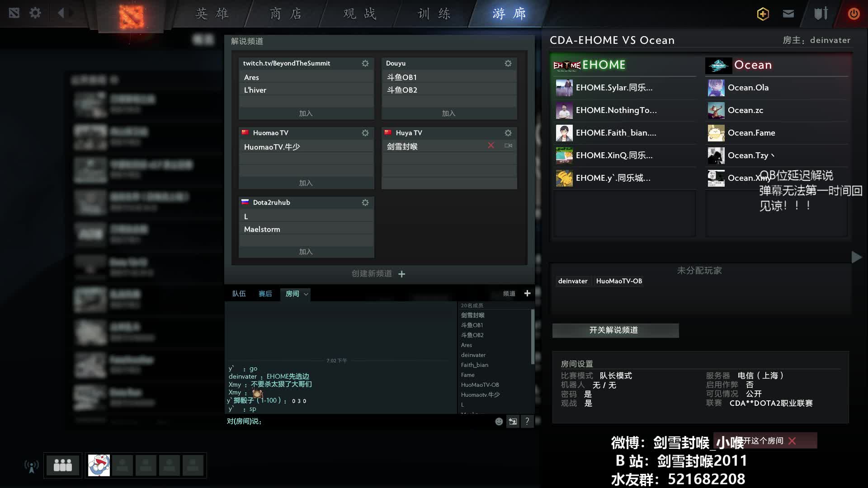The width and height of the screenshot is (868, 488).
Task: Open the Dota 2 logo home button
Action: (131, 16)
